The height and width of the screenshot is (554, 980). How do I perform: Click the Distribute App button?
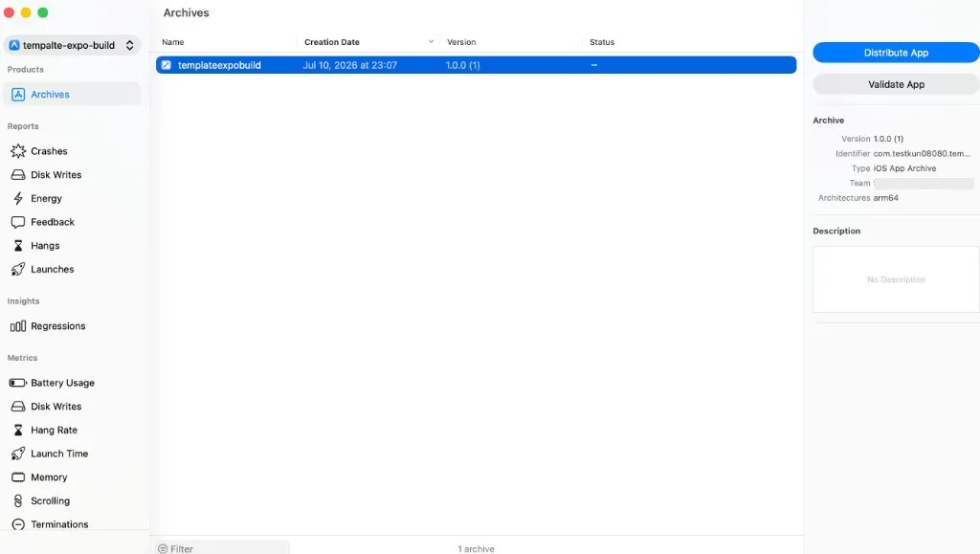click(x=896, y=53)
